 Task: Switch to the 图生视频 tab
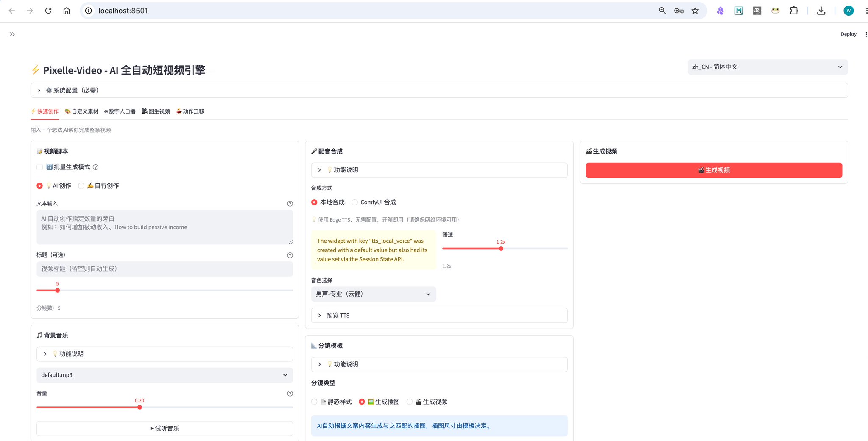click(156, 111)
